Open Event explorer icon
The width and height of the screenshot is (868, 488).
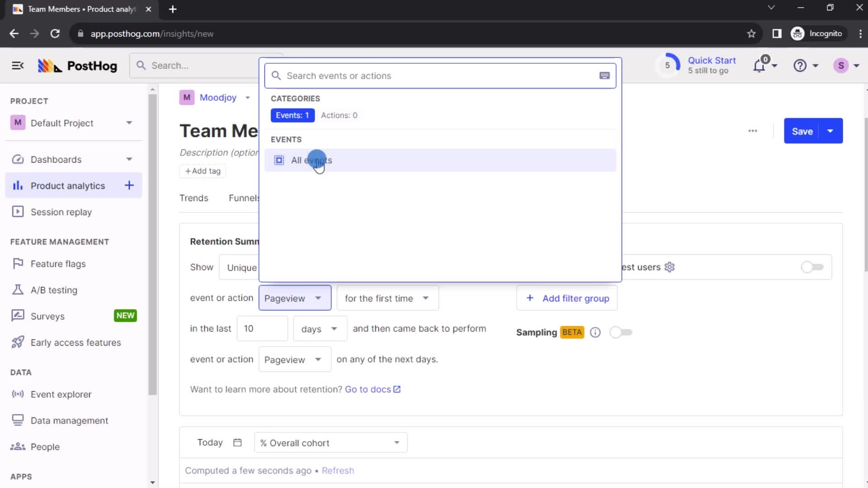coord(17,394)
